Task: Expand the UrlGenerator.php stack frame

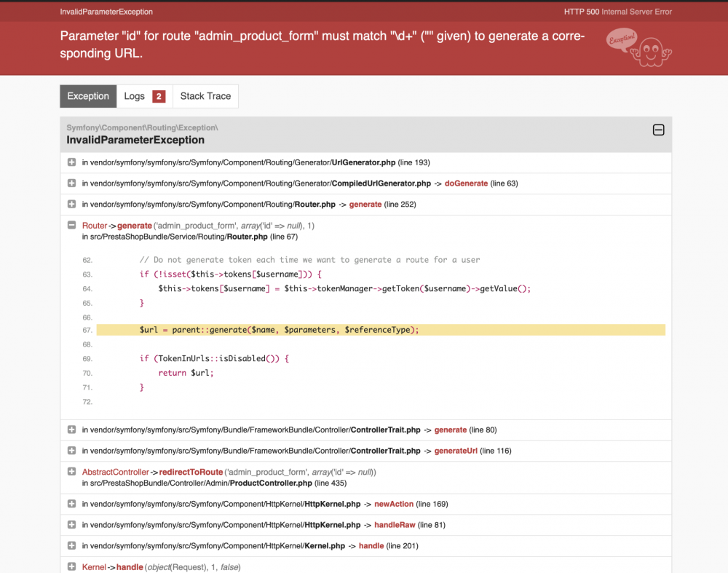Action: pyautogui.click(x=71, y=162)
